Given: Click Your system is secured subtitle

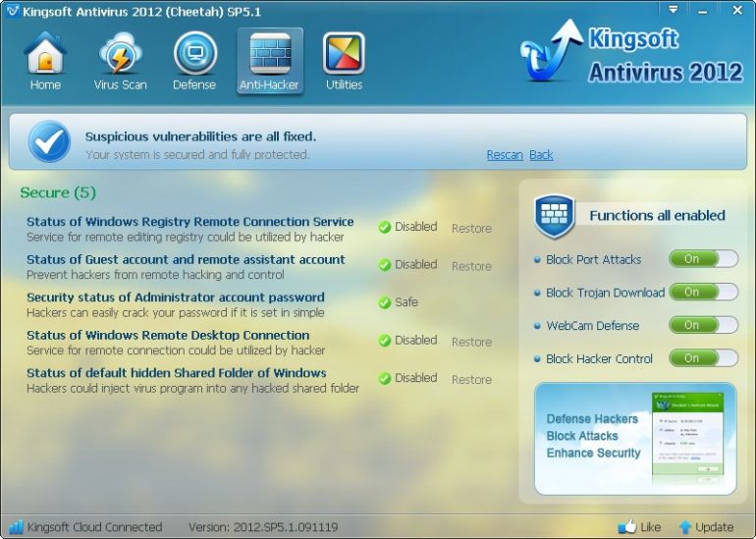Looking at the screenshot, I should click(197, 155).
